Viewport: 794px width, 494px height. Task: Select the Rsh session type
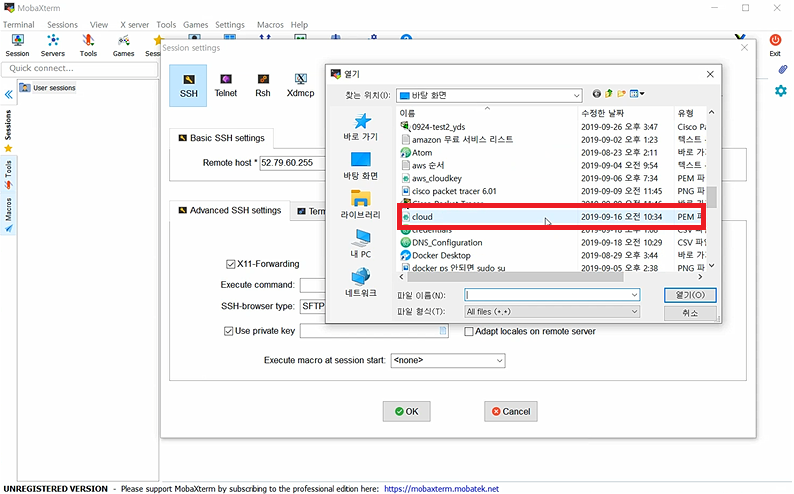(x=263, y=85)
